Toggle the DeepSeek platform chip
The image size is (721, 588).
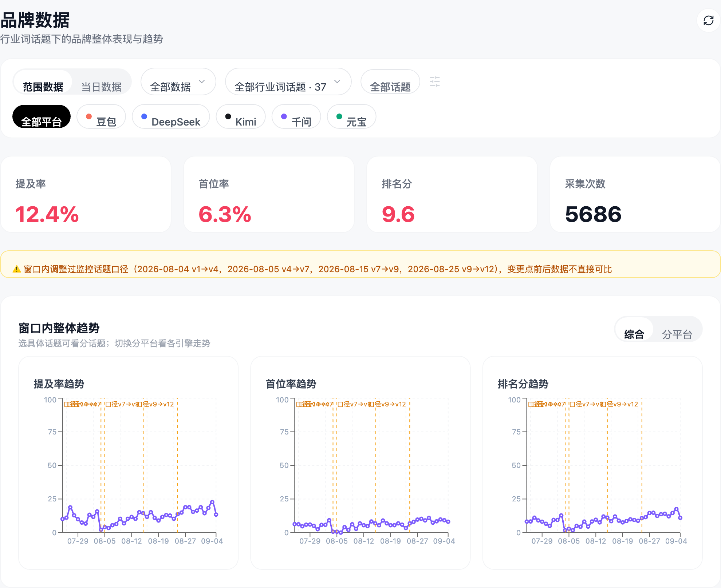click(x=170, y=117)
